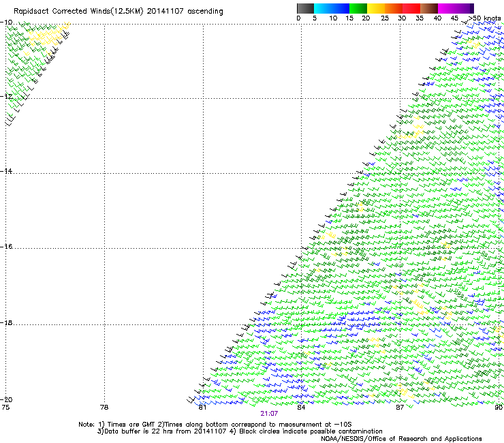This screenshot has height=443, width=504.
Task: Click the longitude label 90
Action: coord(499,408)
